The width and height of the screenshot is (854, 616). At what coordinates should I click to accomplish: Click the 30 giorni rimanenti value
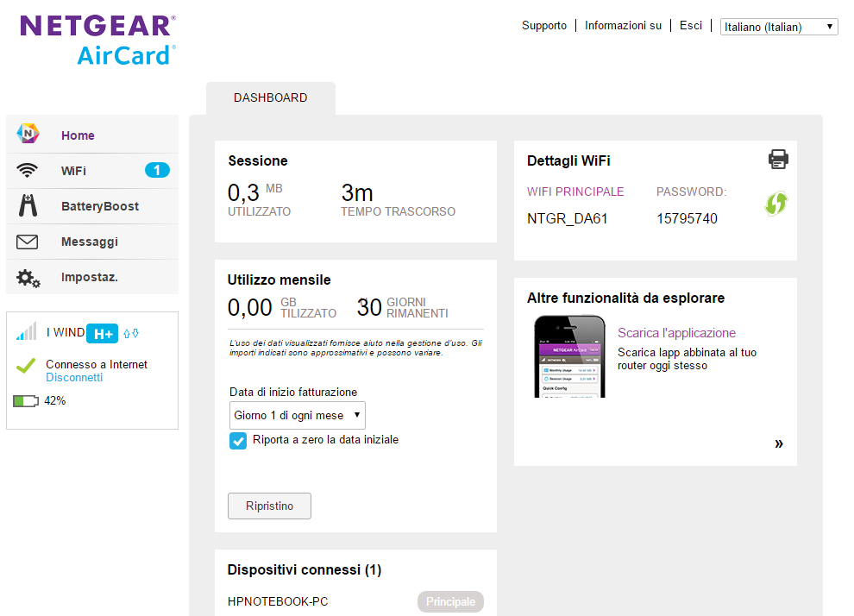tap(369, 308)
